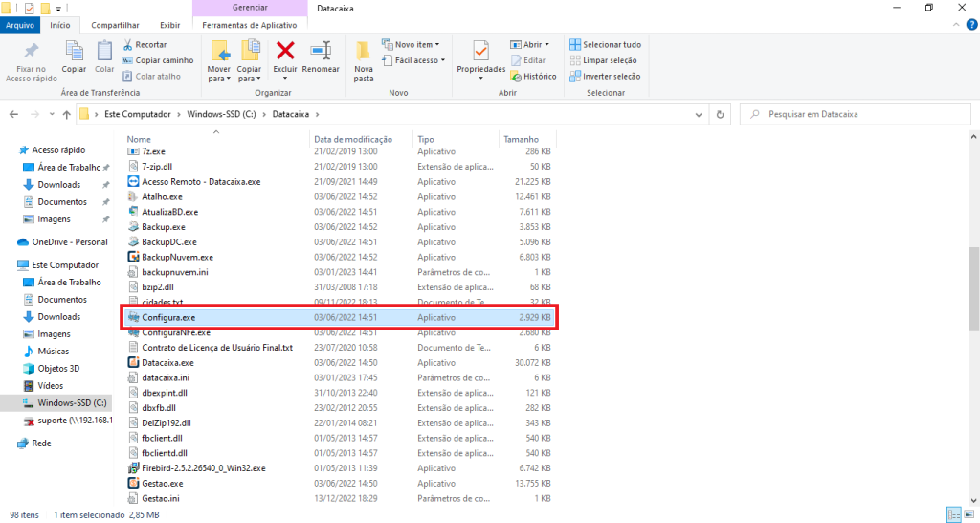
Task: Click the Copiar ribbon icon
Action: 74,52
